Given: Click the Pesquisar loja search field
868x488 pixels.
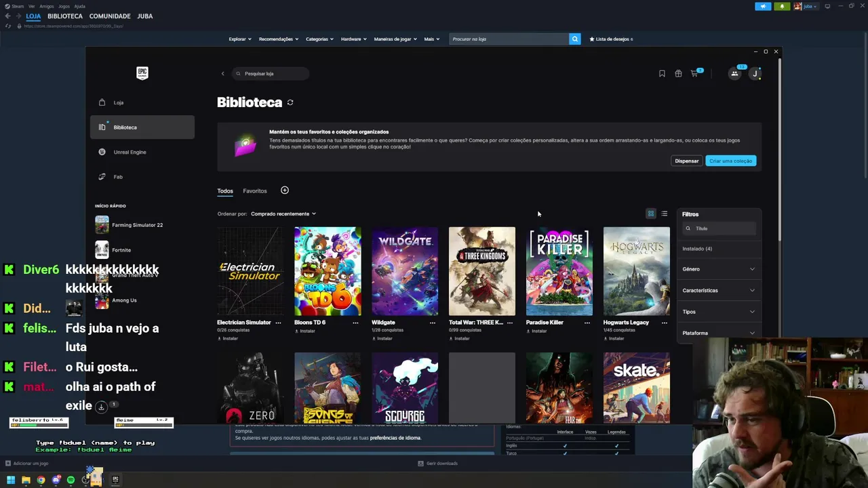Looking at the screenshot, I should 270,73.
